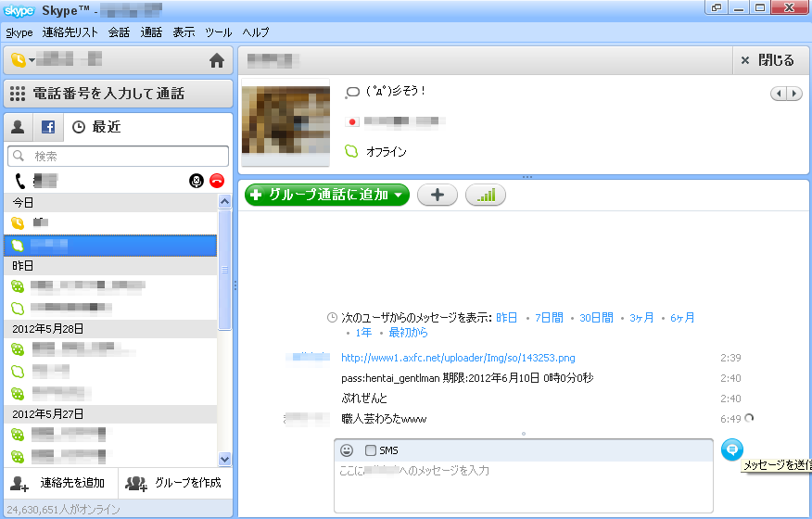Click the red hang up call icon
The image size is (812, 519).
point(217,180)
